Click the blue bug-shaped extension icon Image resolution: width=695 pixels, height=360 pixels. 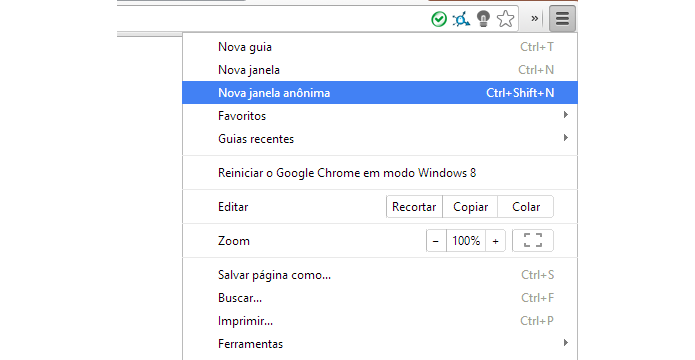pyautogui.click(x=461, y=19)
